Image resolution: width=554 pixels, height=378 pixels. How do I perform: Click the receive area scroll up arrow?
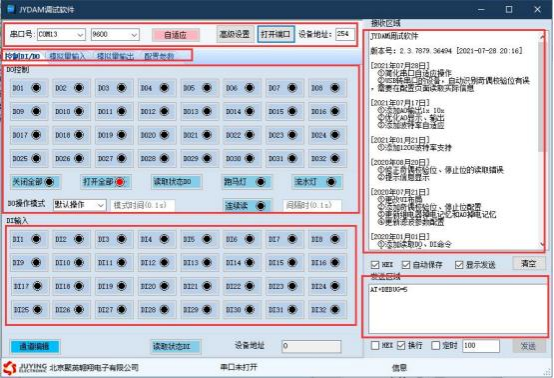(x=542, y=36)
